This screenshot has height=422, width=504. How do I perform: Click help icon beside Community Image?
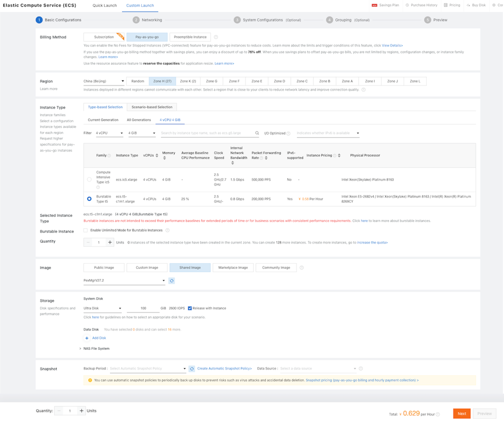pyautogui.click(x=302, y=267)
